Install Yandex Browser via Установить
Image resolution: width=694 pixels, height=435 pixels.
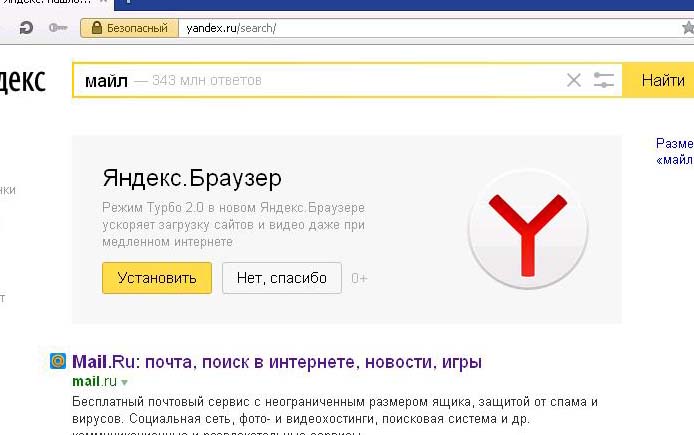pyautogui.click(x=157, y=278)
